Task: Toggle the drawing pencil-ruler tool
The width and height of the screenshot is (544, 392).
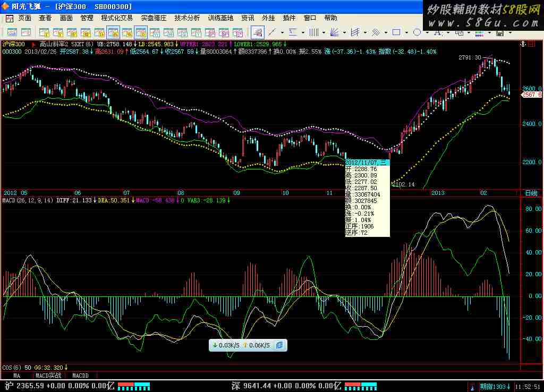Action: coord(258,32)
